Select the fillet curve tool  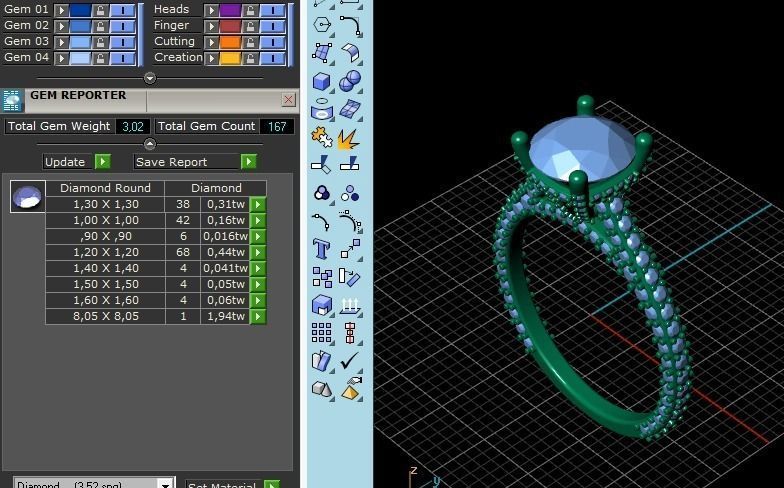coord(350,24)
